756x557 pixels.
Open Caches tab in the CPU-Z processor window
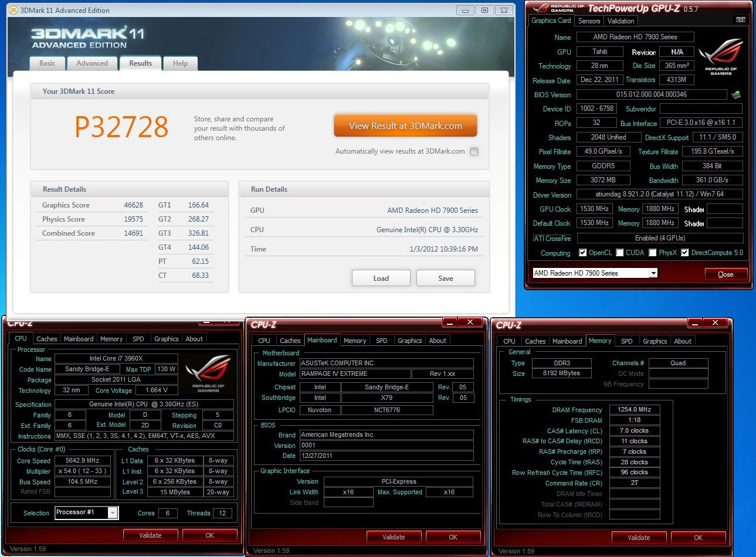pos(47,339)
